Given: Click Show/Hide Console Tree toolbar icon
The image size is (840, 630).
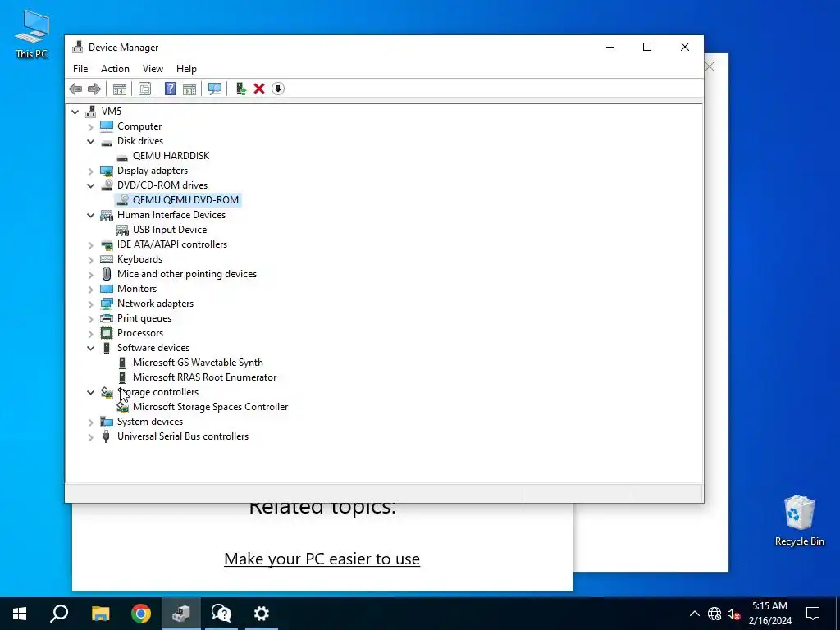Looking at the screenshot, I should [120, 89].
